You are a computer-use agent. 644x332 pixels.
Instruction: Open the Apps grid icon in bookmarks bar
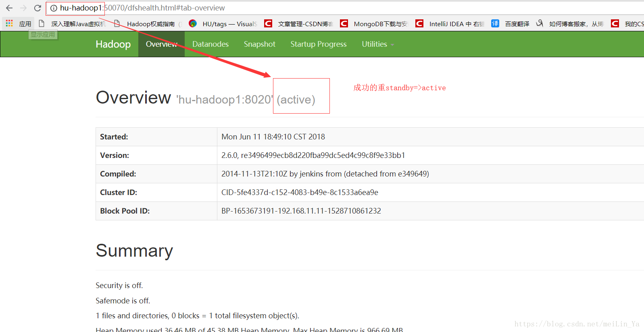point(9,23)
